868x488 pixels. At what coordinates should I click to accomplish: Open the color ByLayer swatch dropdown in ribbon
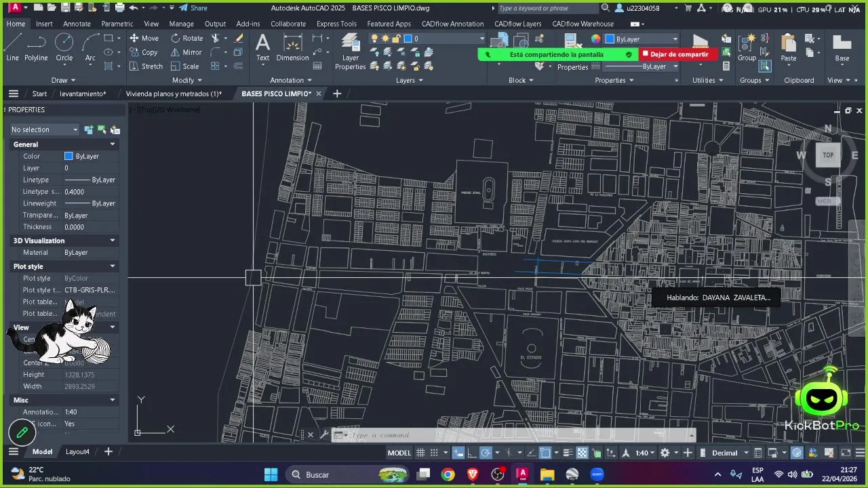[642, 39]
